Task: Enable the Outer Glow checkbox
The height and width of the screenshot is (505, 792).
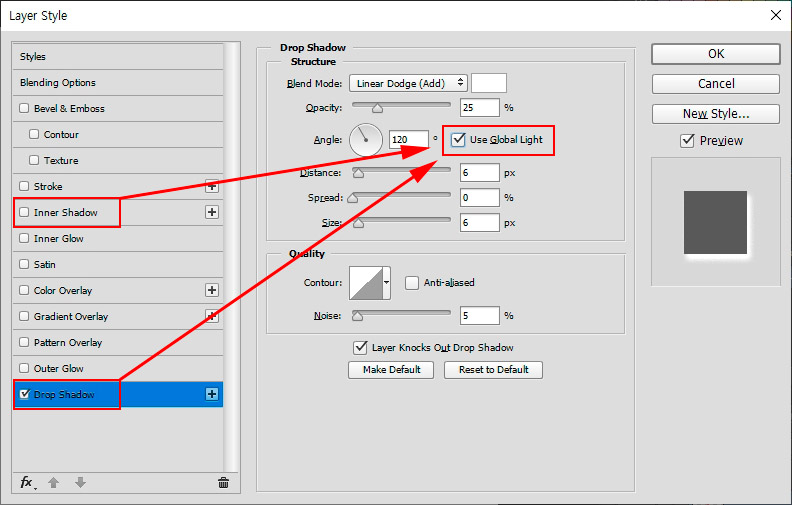Action: (x=24, y=368)
